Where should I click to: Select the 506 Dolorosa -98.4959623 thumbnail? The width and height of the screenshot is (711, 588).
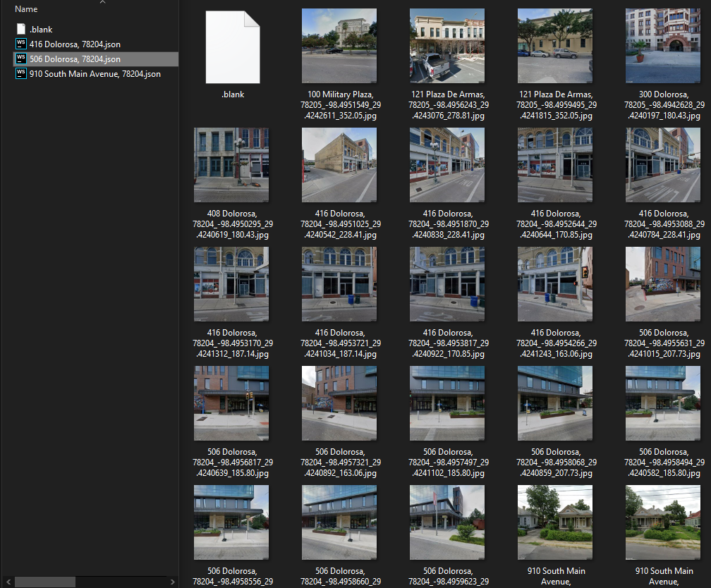(447, 522)
